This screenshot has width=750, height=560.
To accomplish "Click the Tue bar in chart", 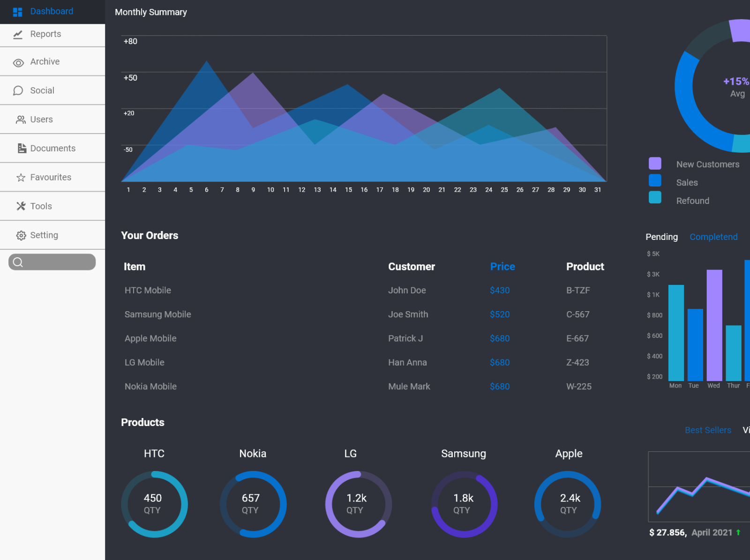I will (695, 345).
